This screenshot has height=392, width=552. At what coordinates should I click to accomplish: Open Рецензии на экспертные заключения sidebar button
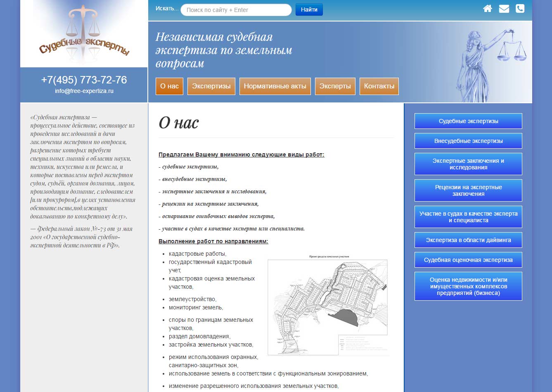468,190
